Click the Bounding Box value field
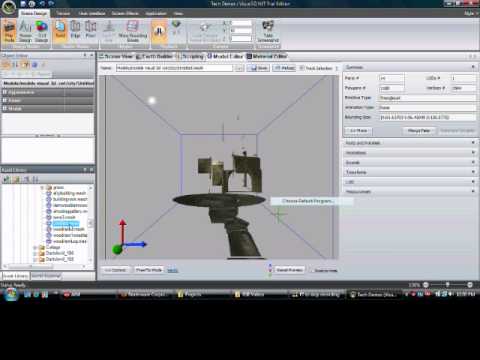The width and height of the screenshot is (480, 360). point(427,117)
